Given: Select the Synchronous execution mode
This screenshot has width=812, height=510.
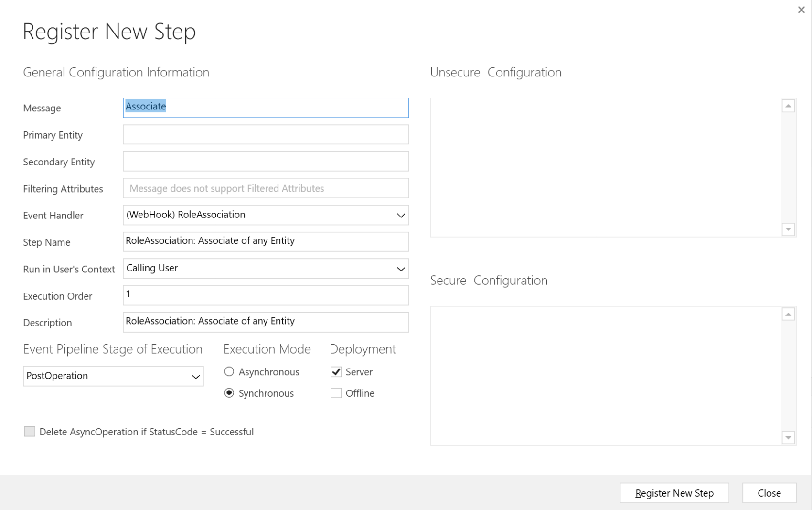Looking at the screenshot, I should (229, 393).
